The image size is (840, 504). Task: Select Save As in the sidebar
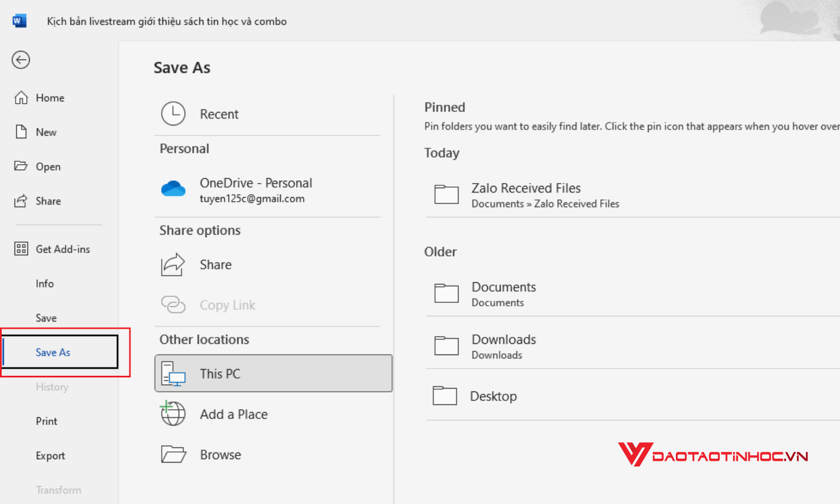point(53,352)
